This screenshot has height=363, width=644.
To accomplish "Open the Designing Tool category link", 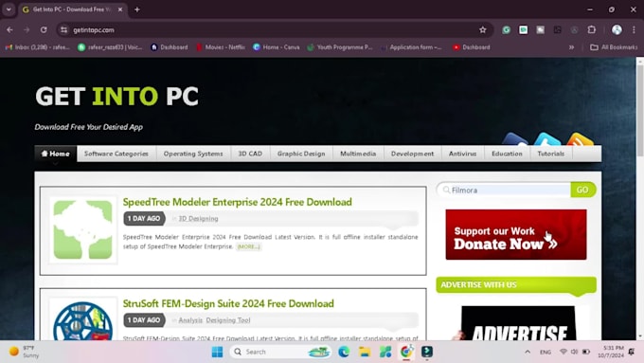I will 228,320.
